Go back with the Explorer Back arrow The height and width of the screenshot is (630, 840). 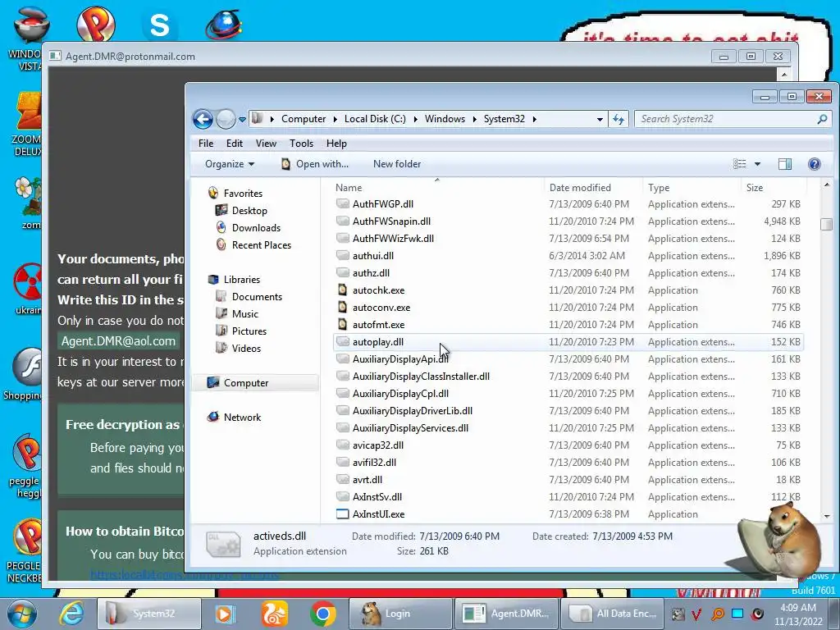click(x=203, y=119)
